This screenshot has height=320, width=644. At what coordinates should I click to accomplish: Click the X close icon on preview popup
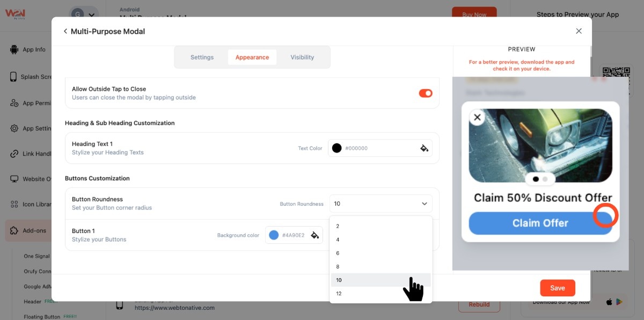click(x=477, y=117)
